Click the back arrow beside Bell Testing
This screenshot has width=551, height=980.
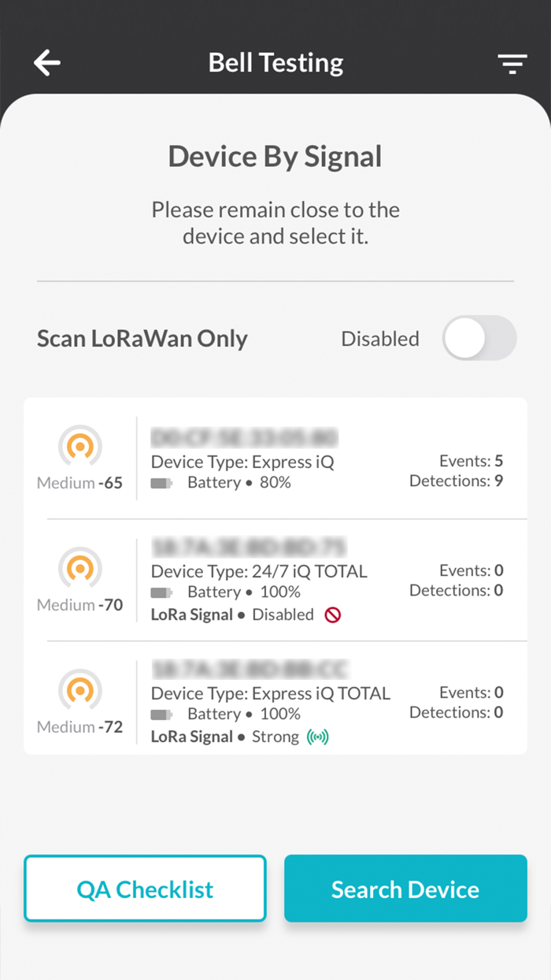[x=46, y=62]
